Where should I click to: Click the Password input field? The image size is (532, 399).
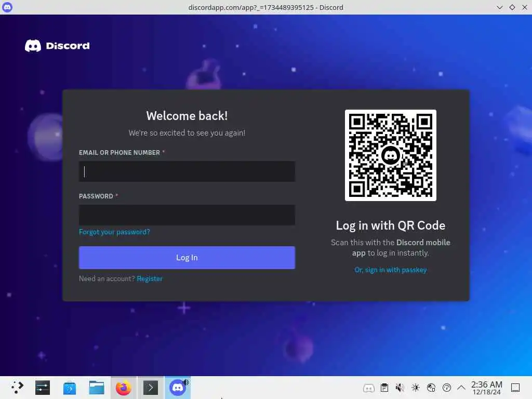click(187, 215)
